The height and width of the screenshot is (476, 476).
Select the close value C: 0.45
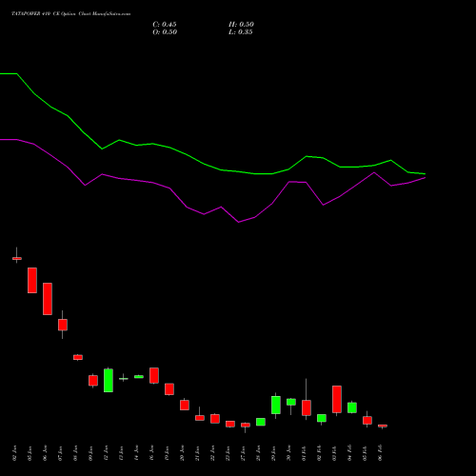(x=165, y=25)
